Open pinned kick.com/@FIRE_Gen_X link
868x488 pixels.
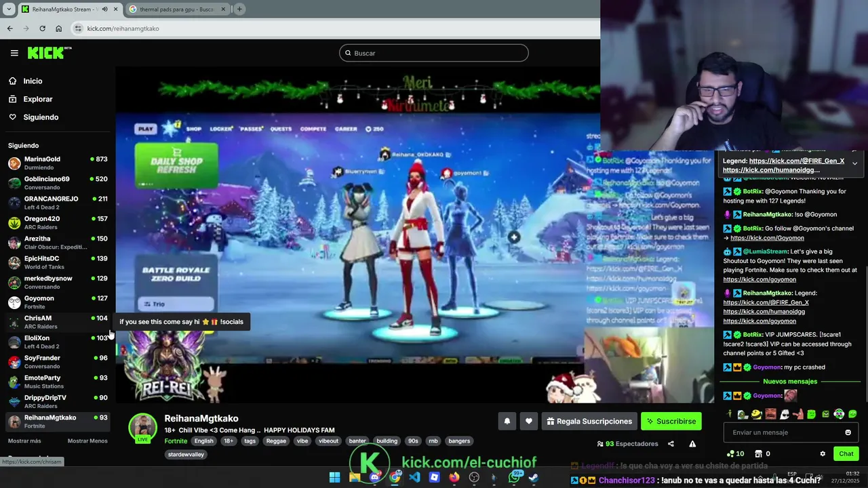coord(797,161)
